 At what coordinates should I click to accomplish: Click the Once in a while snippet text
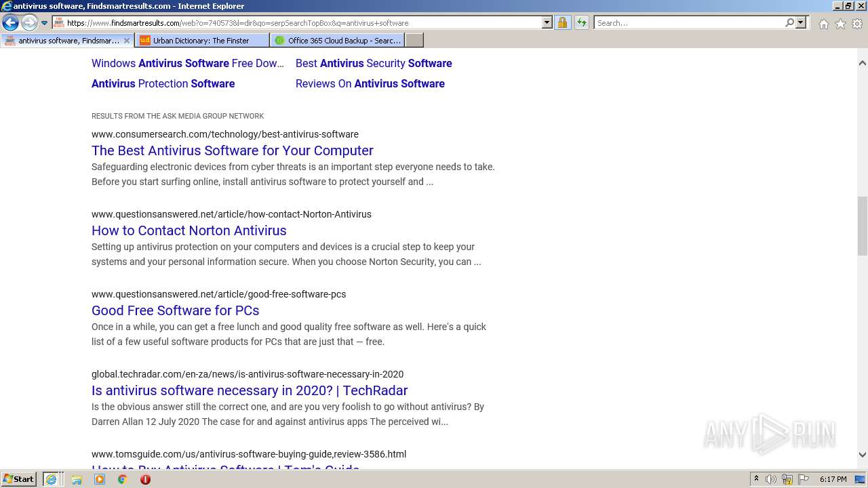289,334
